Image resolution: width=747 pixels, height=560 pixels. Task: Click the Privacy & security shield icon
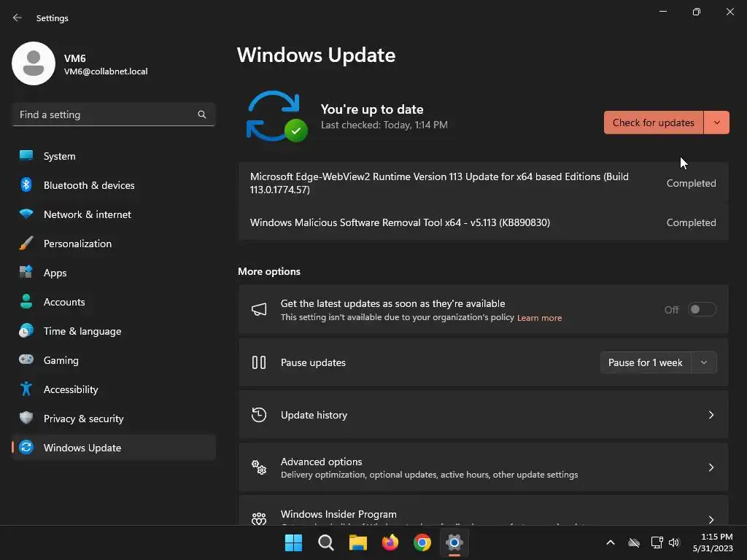coord(26,418)
